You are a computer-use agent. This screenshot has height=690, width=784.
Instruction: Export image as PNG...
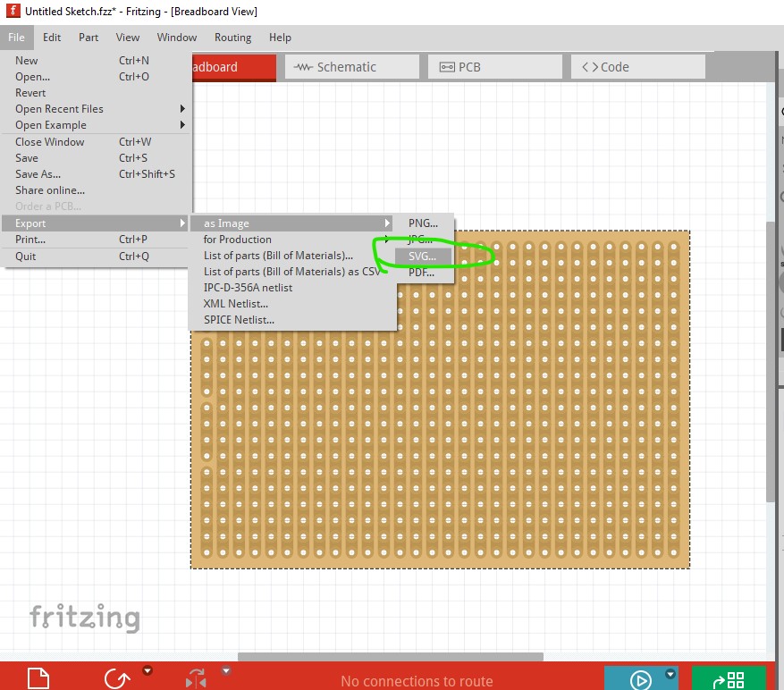coord(423,223)
